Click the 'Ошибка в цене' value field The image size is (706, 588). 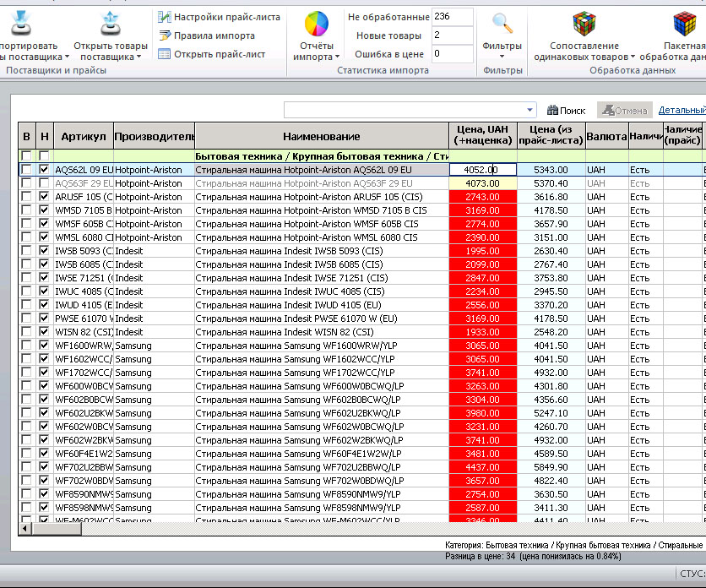452,53
